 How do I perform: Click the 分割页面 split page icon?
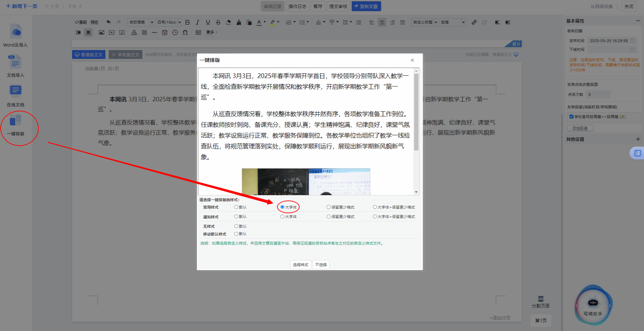point(541,299)
